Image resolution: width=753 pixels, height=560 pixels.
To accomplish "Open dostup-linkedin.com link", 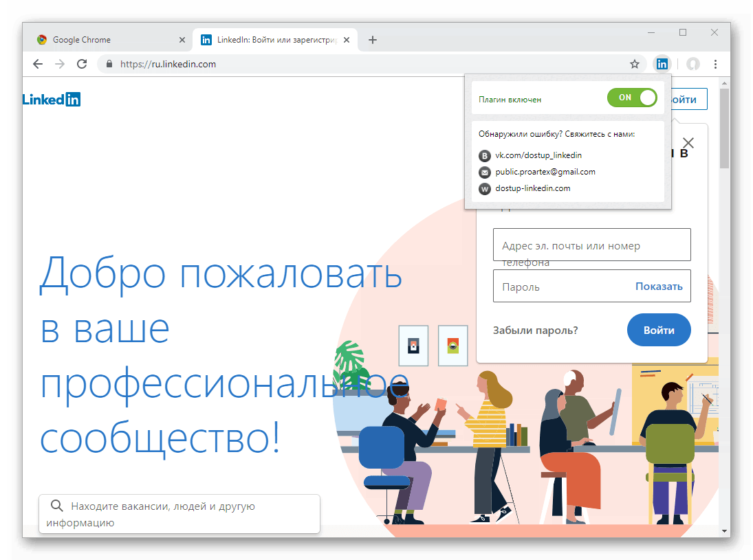I will click(532, 188).
